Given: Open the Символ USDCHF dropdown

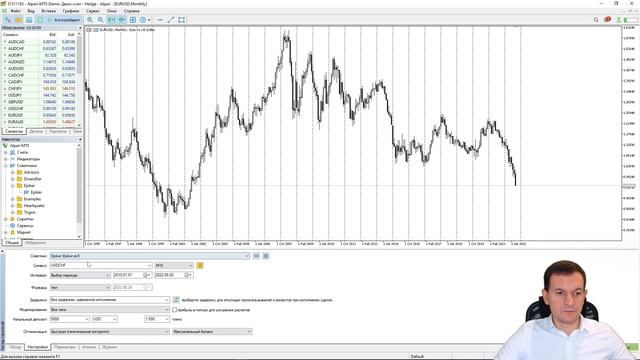Looking at the screenshot, I should pyautogui.click(x=149, y=266).
